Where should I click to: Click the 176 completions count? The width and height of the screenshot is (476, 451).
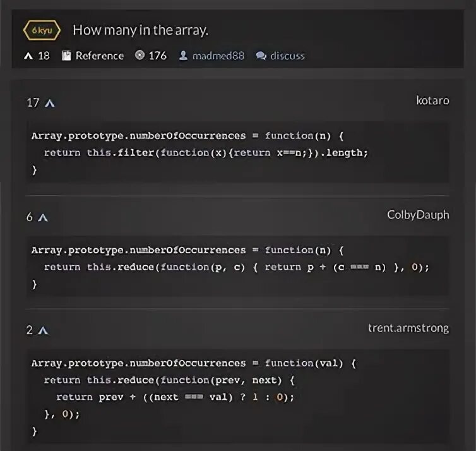click(x=157, y=56)
